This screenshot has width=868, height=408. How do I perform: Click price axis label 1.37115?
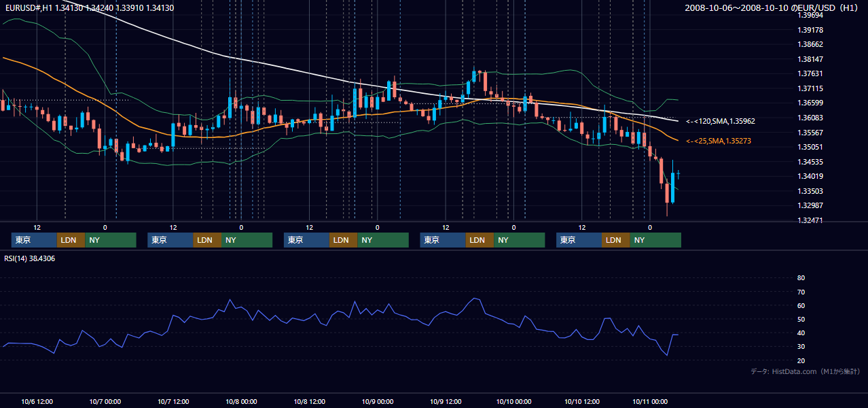click(x=810, y=88)
